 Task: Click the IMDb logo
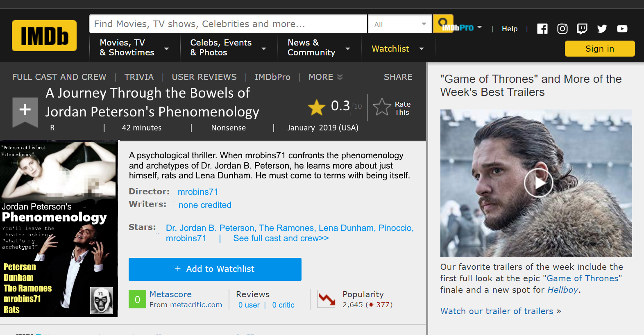(x=44, y=36)
